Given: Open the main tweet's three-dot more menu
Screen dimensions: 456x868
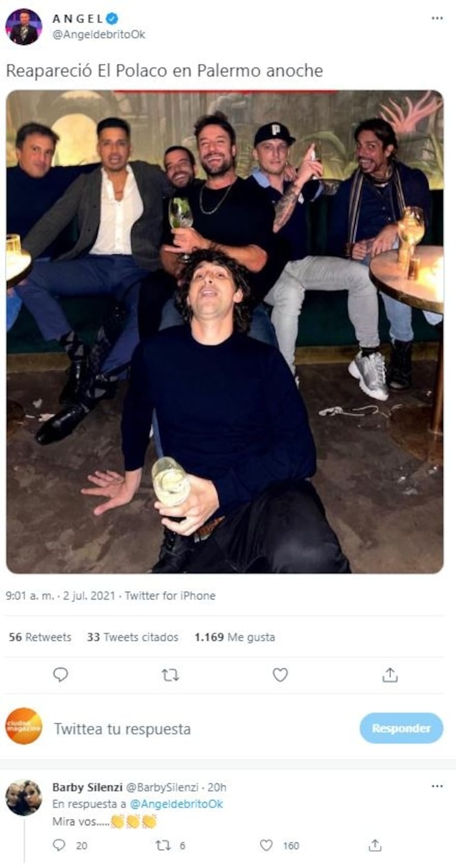Looking at the screenshot, I should click(x=437, y=18).
